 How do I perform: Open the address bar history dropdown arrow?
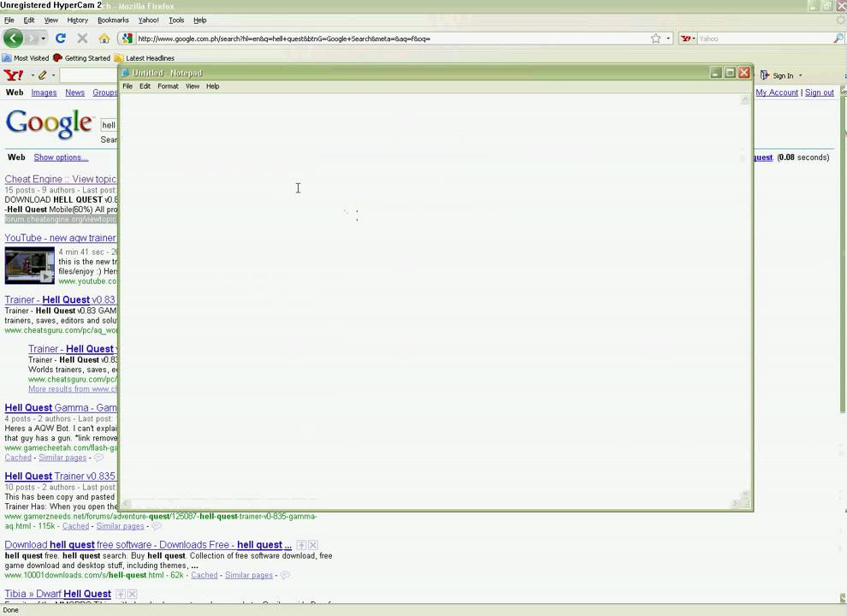click(668, 38)
